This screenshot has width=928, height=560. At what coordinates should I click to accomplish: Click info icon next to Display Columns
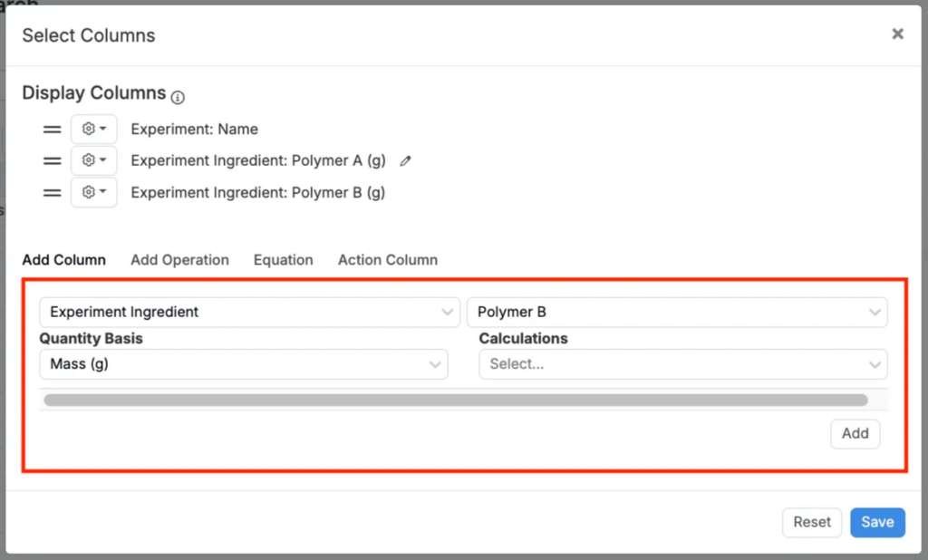tap(178, 97)
